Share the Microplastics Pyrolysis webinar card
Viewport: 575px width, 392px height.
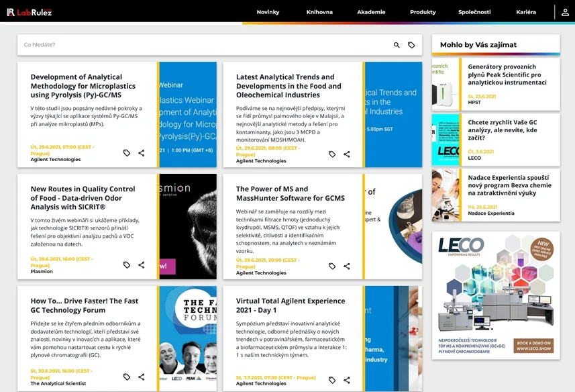point(141,153)
